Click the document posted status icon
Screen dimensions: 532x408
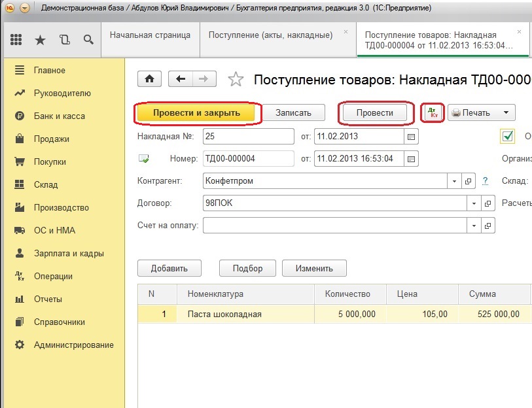144,158
